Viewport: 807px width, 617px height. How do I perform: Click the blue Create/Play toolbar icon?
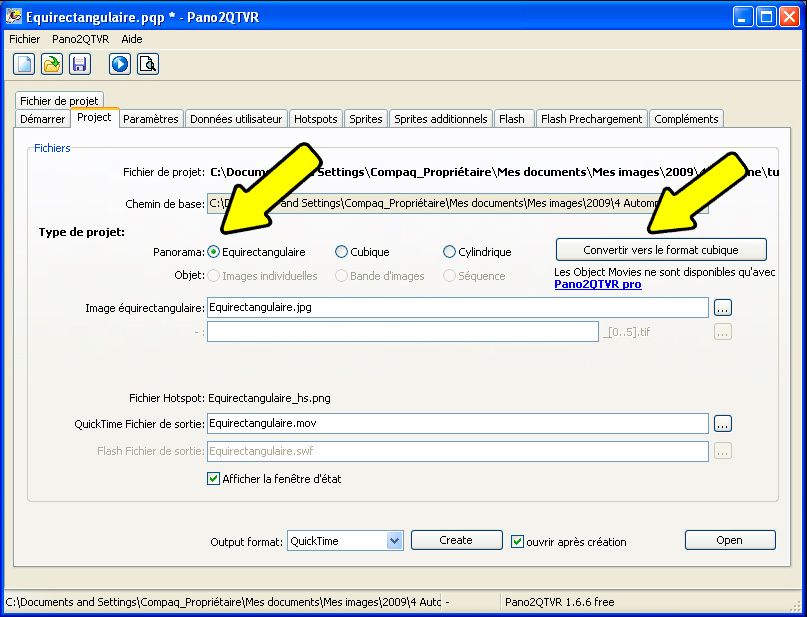pos(120,65)
